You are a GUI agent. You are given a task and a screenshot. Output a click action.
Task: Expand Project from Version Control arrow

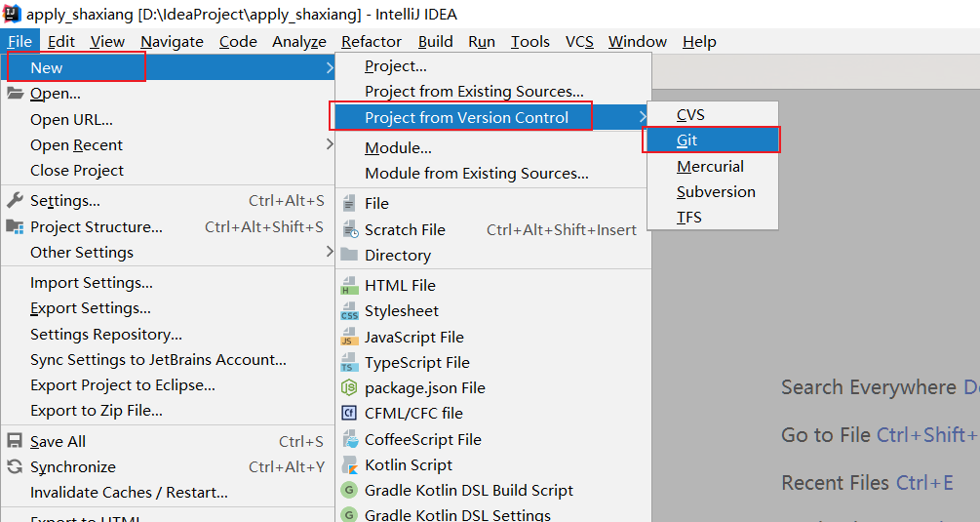tap(643, 117)
